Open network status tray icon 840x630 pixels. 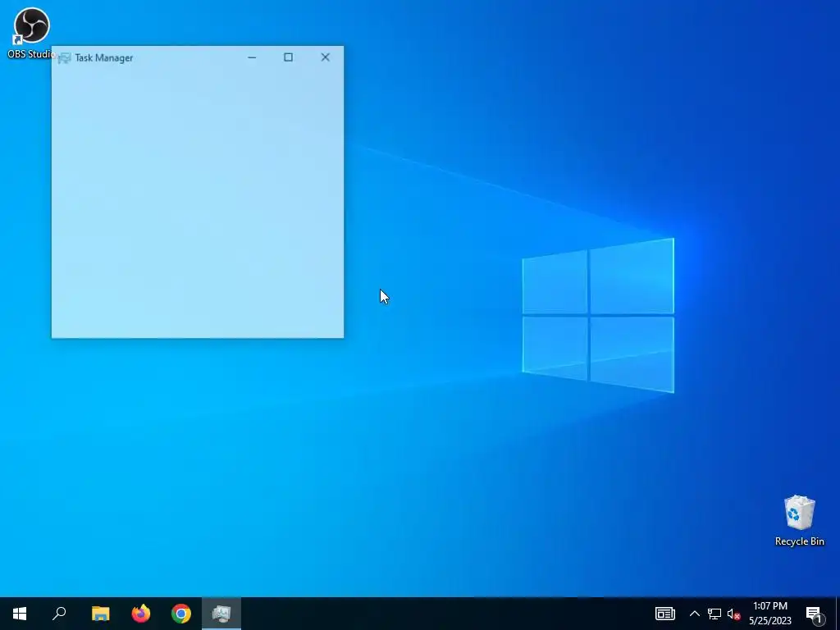pyautogui.click(x=714, y=614)
